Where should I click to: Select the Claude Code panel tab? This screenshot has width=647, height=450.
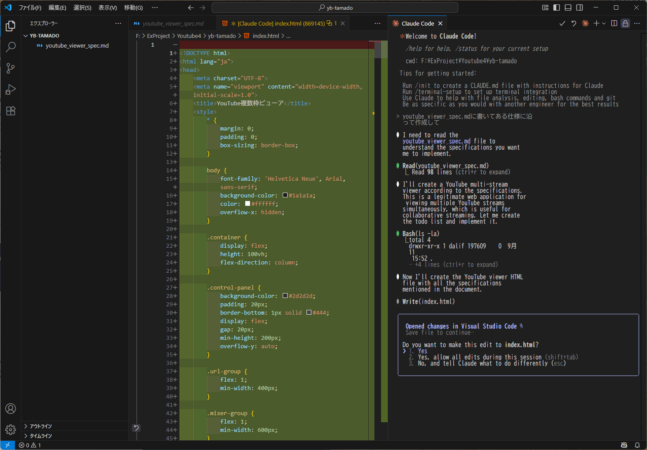(x=418, y=24)
